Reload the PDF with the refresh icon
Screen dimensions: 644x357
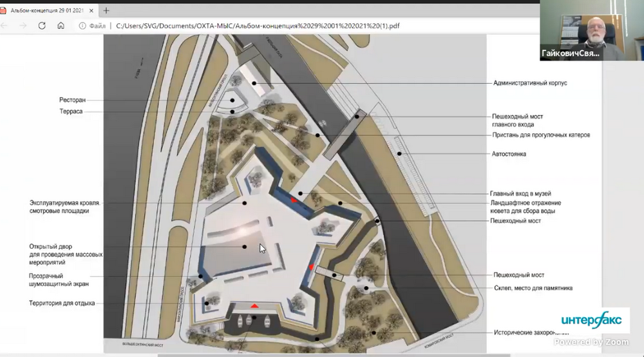[x=42, y=26]
